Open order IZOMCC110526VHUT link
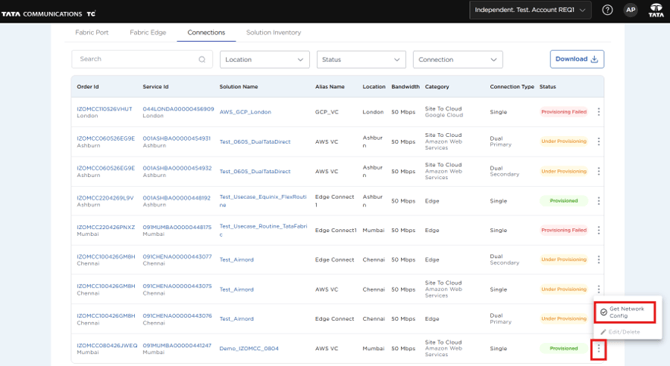Image resolution: width=670 pixels, height=366 pixels. (104, 109)
